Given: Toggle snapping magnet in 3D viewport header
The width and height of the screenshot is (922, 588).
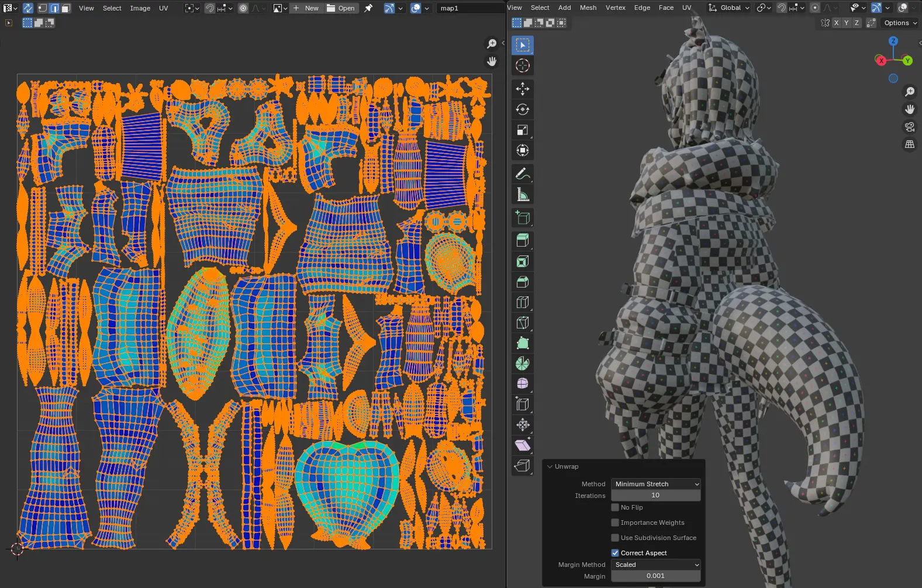Looking at the screenshot, I should (781, 8).
